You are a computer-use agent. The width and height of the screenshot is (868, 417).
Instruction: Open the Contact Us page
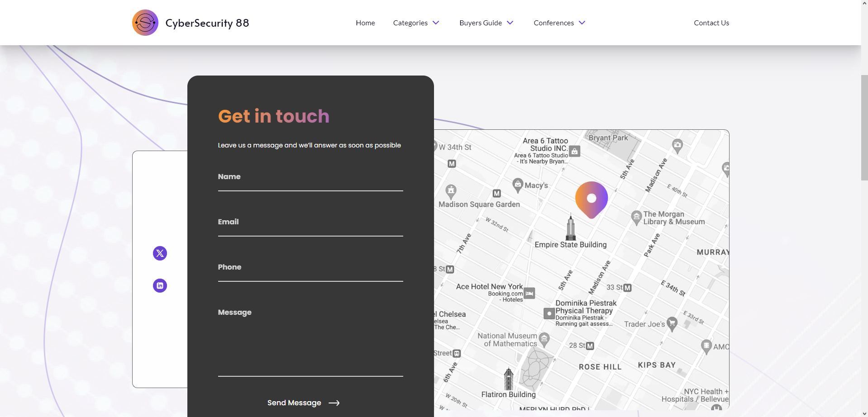[711, 23]
